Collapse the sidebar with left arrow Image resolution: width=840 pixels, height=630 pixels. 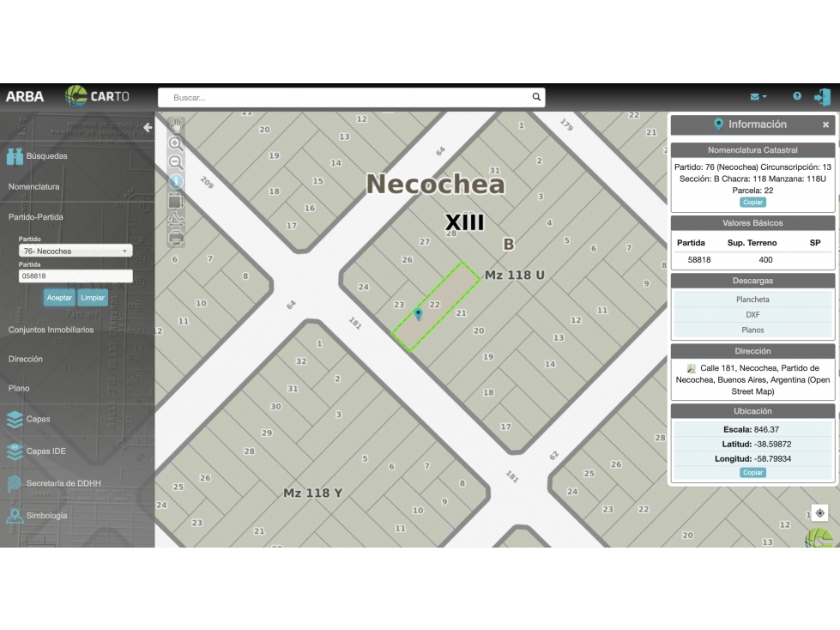click(x=148, y=128)
